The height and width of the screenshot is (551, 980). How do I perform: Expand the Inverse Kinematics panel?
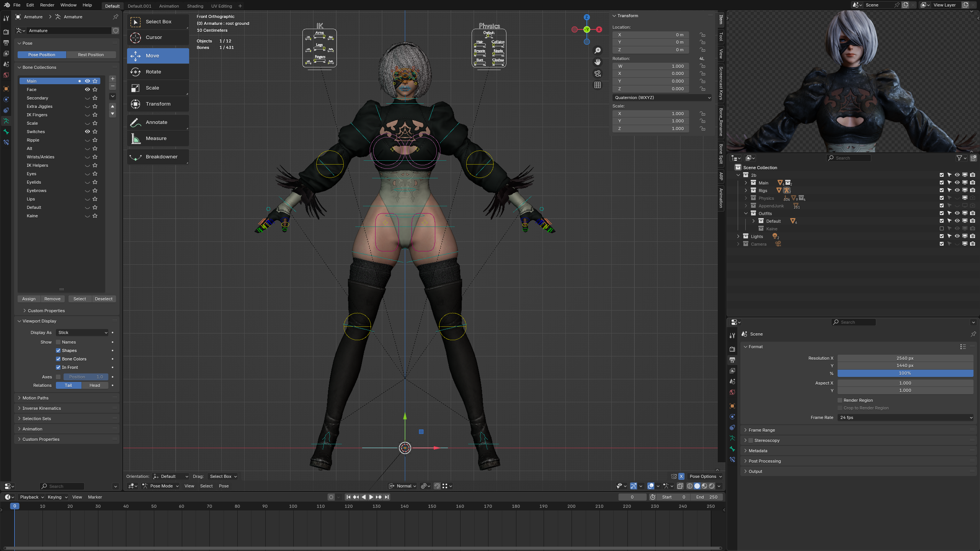pos(41,408)
